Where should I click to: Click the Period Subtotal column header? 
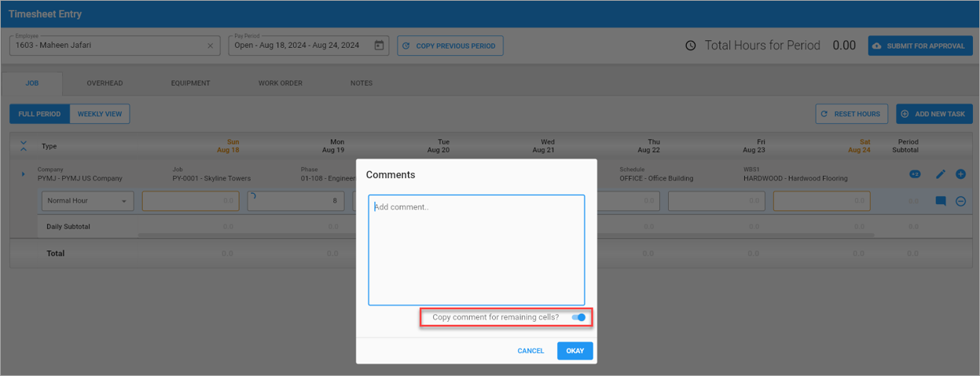click(905, 146)
